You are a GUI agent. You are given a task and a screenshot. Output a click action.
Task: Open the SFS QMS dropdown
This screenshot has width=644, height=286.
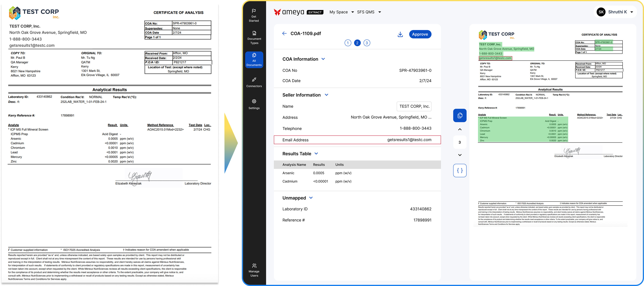coord(369,12)
